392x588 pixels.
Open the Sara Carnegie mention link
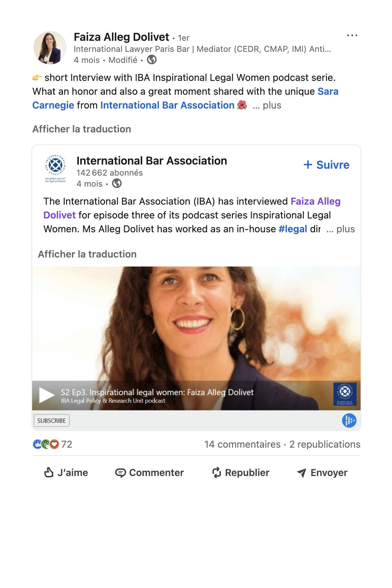(x=185, y=98)
